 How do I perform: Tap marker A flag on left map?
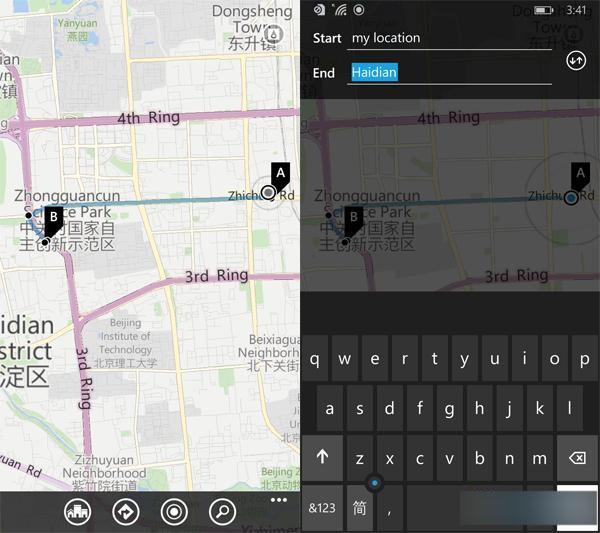pos(280,176)
